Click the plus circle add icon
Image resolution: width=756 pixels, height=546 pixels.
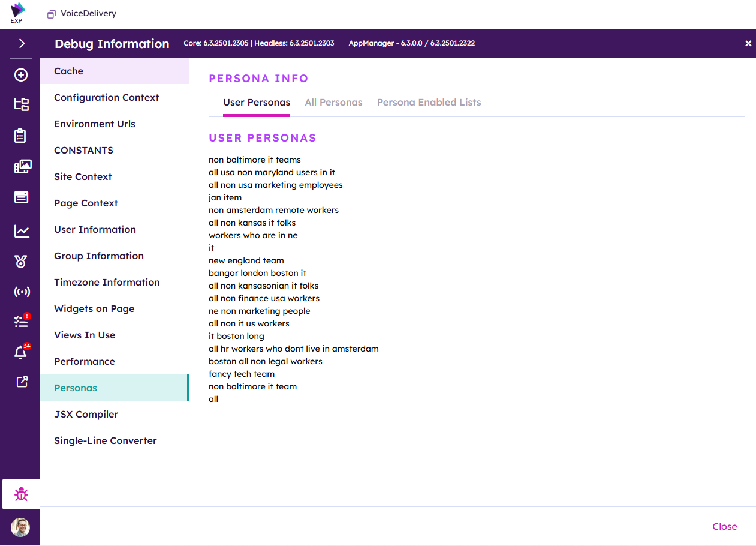[x=21, y=75]
